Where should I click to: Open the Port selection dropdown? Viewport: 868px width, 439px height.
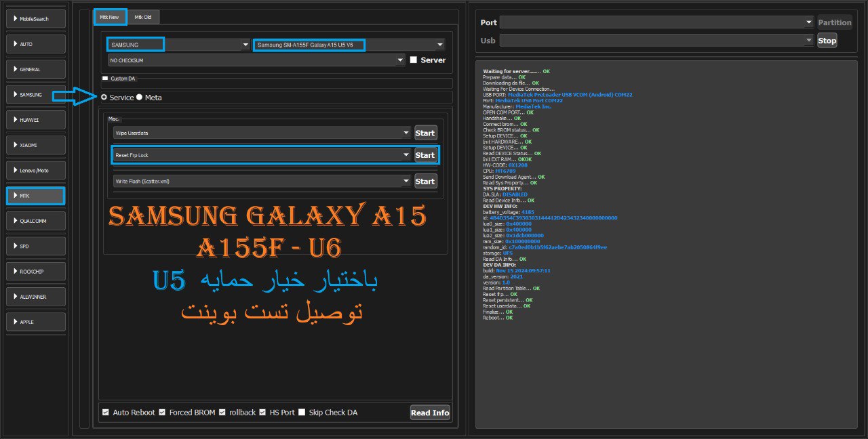point(656,22)
